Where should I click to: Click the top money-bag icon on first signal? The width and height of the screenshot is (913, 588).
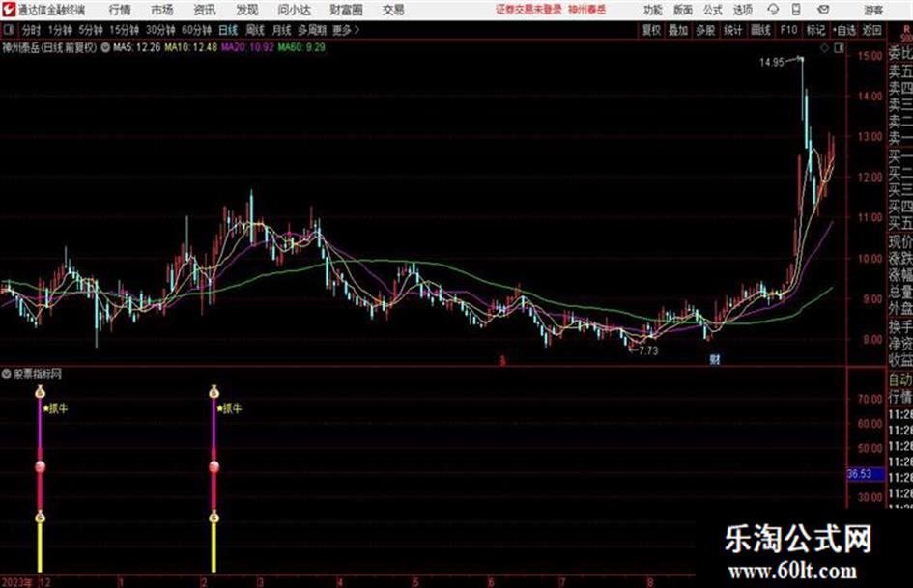[x=40, y=392]
